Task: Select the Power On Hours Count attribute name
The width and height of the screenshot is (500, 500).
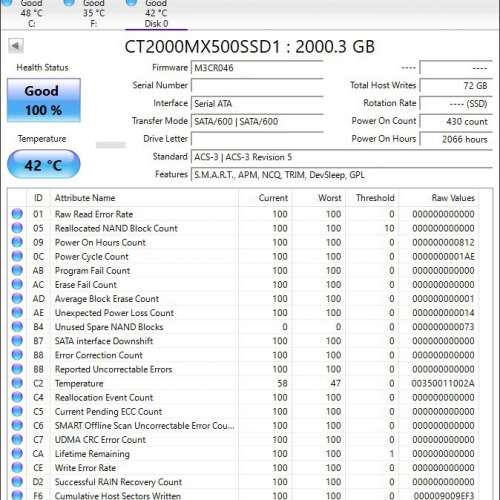Action: [100, 242]
